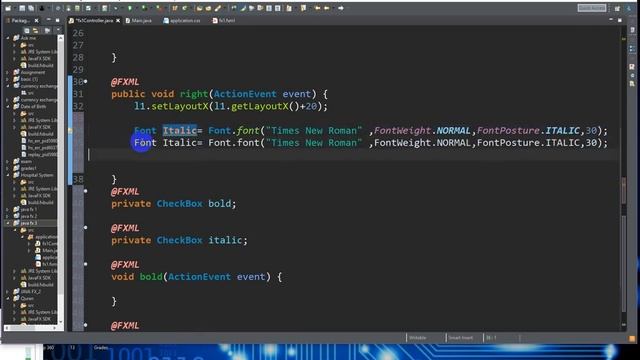Image resolution: width=640 pixels, height=360 pixels.
Task: Expand the Assignment project node
Action: 8,72
